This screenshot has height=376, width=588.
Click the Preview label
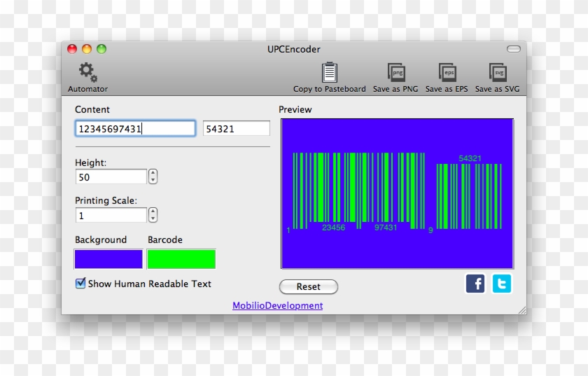click(295, 109)
